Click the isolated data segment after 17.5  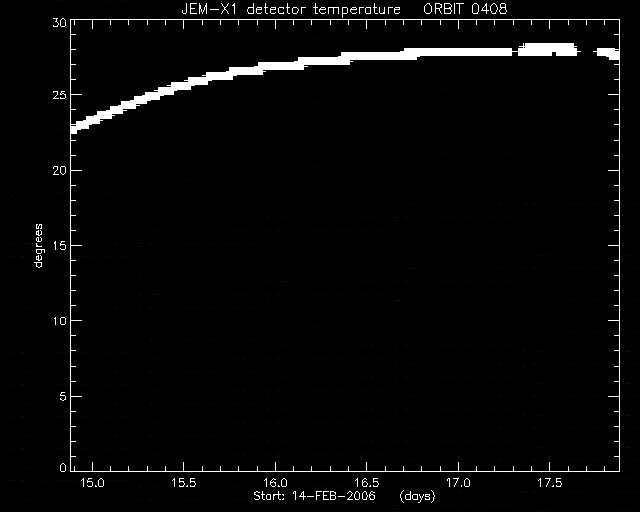[x=608, y=53]
